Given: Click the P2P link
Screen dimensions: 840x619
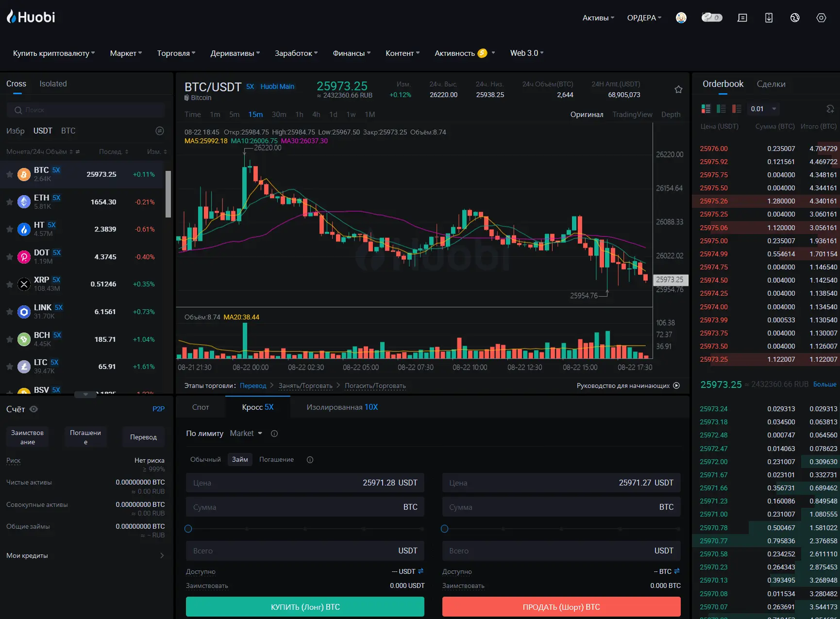Looking at the screenshot, I should click(158, 409).
